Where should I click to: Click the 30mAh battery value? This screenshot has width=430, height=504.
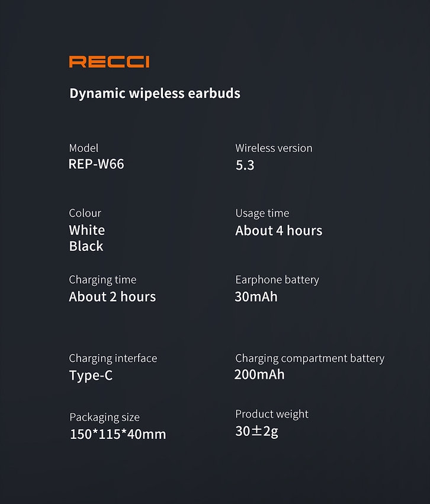(x=256, y=296)
